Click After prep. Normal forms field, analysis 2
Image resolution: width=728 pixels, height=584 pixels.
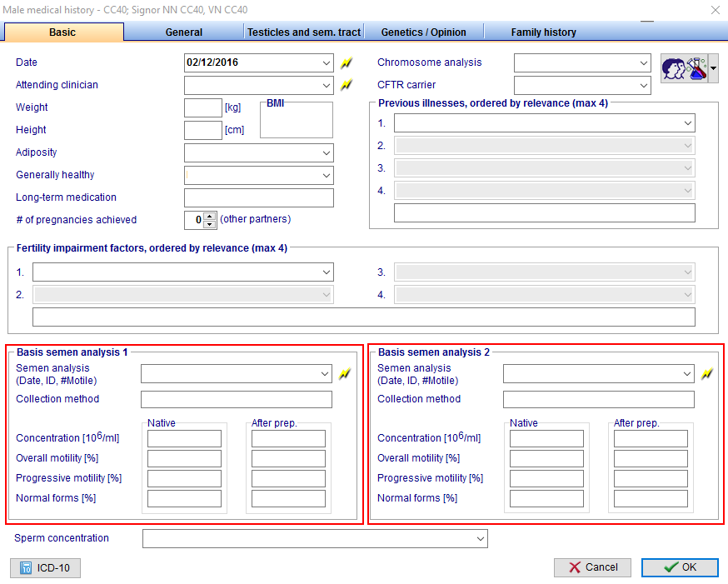coord(651,498)
